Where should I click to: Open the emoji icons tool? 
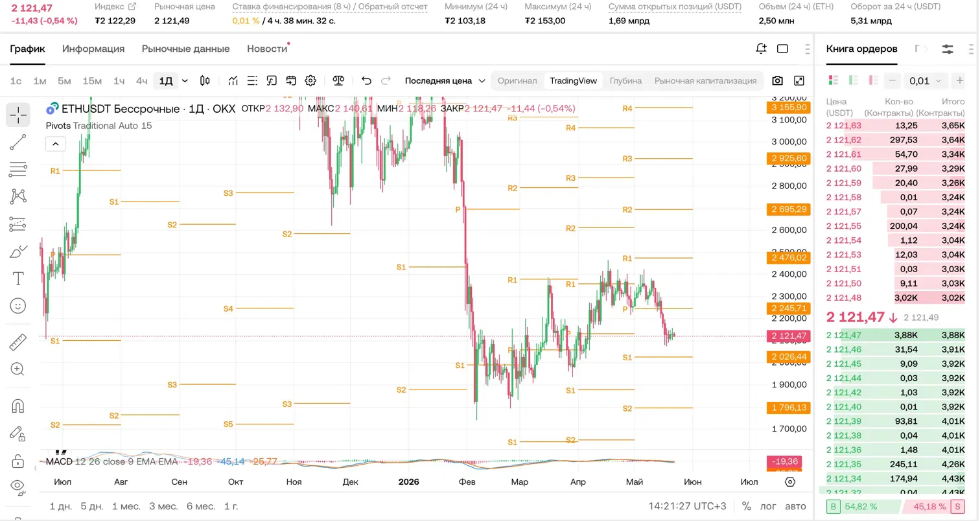18,306
